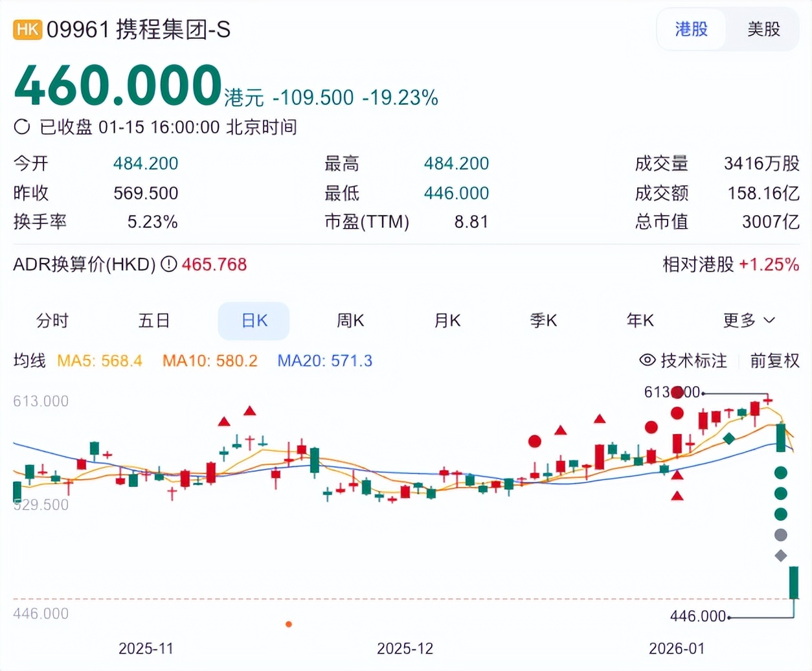The image size is (812, 671).
Task: Expand the 更多 chart period dropdown
Action: [749, 321]
